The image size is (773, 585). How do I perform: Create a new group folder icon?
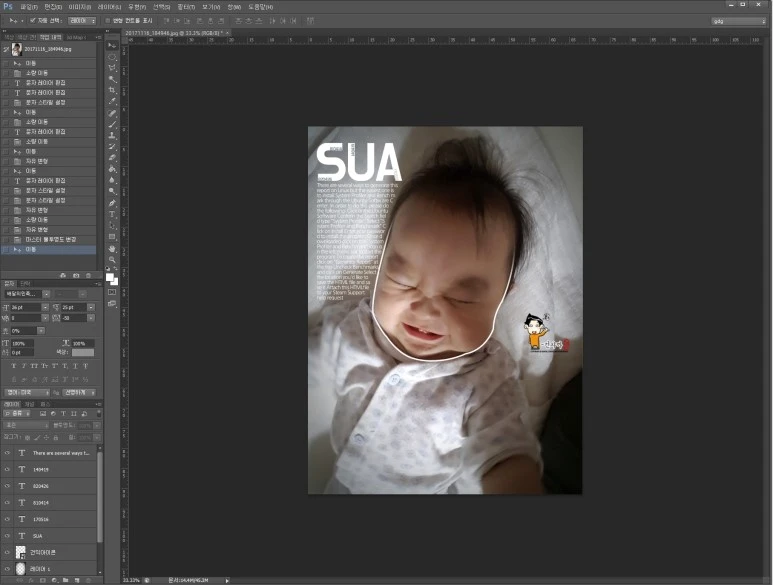[66, 581]
